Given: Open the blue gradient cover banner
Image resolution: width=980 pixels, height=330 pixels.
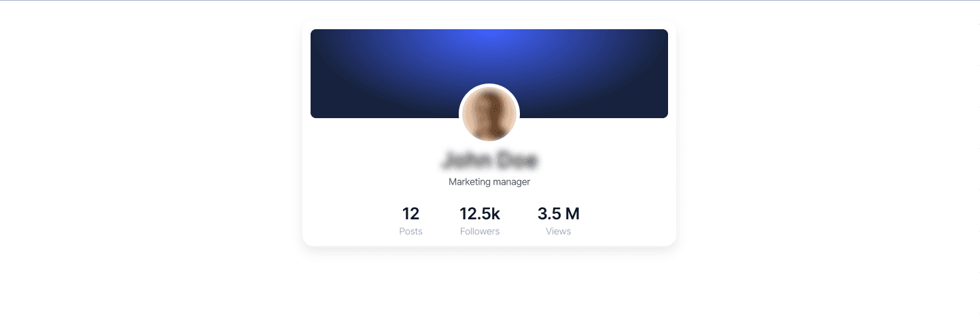Looking at the screenshot, I should click(489, 73).
